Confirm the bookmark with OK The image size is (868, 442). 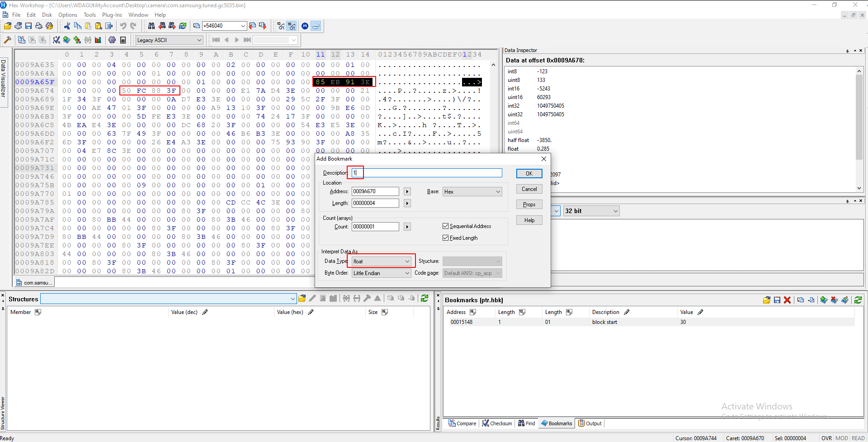(529, 174)
